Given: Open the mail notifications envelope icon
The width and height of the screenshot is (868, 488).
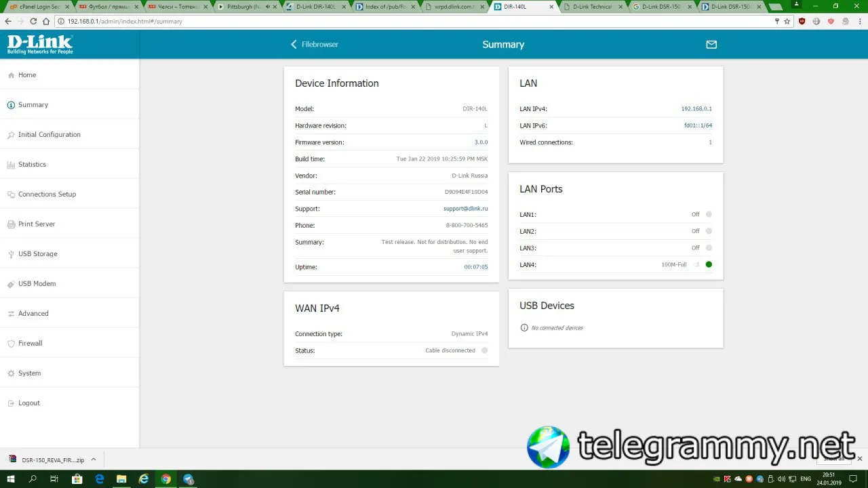Looking at the screenshot, I should click(711, 45).
